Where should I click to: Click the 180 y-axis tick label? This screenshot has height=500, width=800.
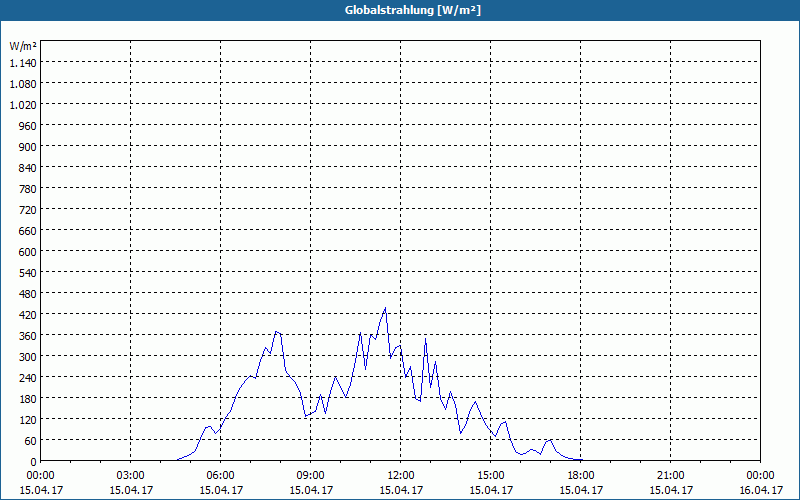(28, 398)
